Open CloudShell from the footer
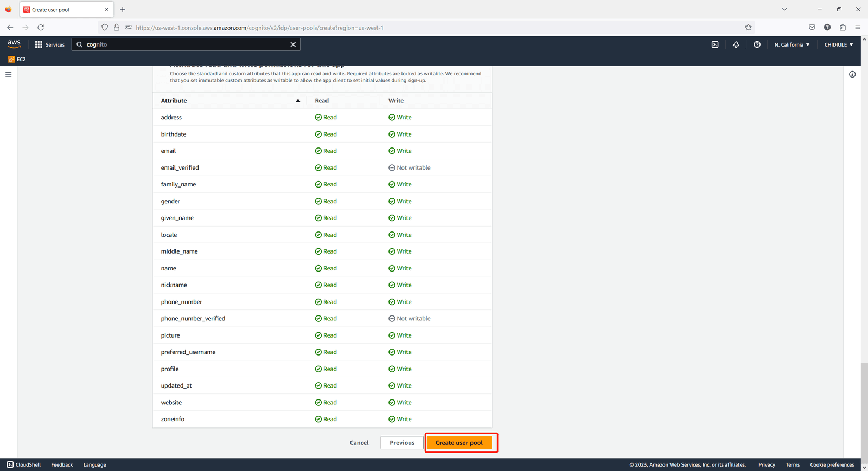The image size is (868, 471). [24, 465]
